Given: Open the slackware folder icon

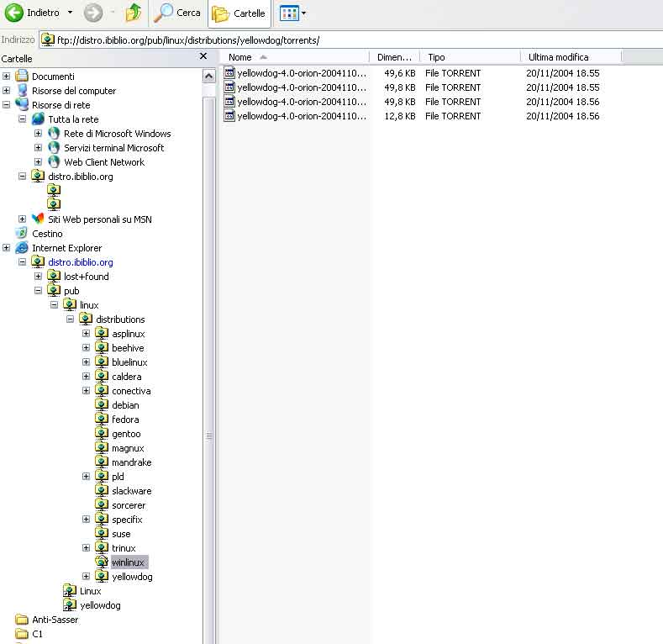Looking at the screenshot, I should point(102,491).
